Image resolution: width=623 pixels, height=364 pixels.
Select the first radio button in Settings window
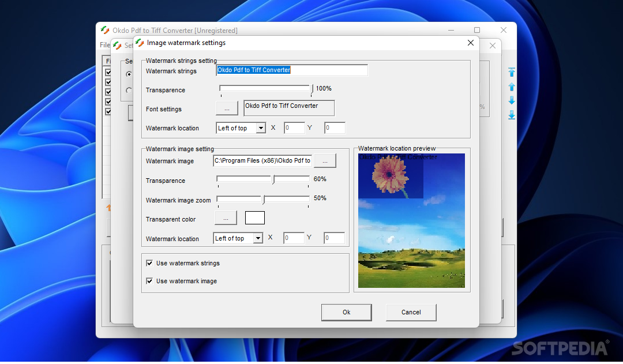tap(129, 74)
